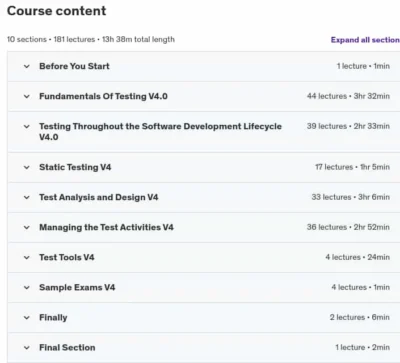Select the Static Testing V4 section title
Image resolution: width=400 pixels, height=363 pixels.
75,167
